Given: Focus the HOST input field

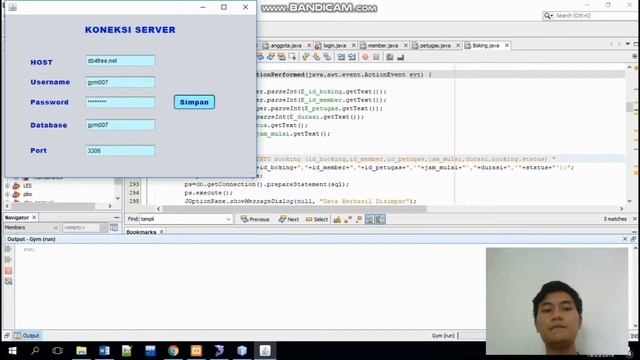Looking at the screenshot, I should [120, 61].
